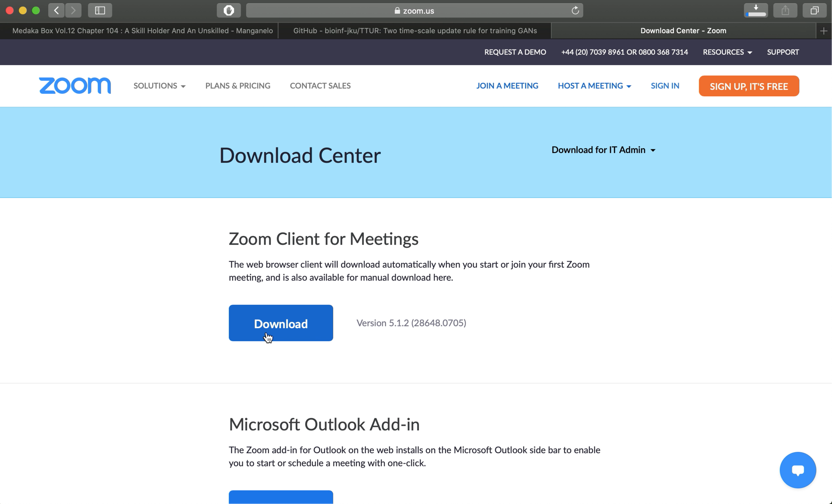Expand the Download for IT Admin dropdown
832x504 pixels.
[603, 150]
